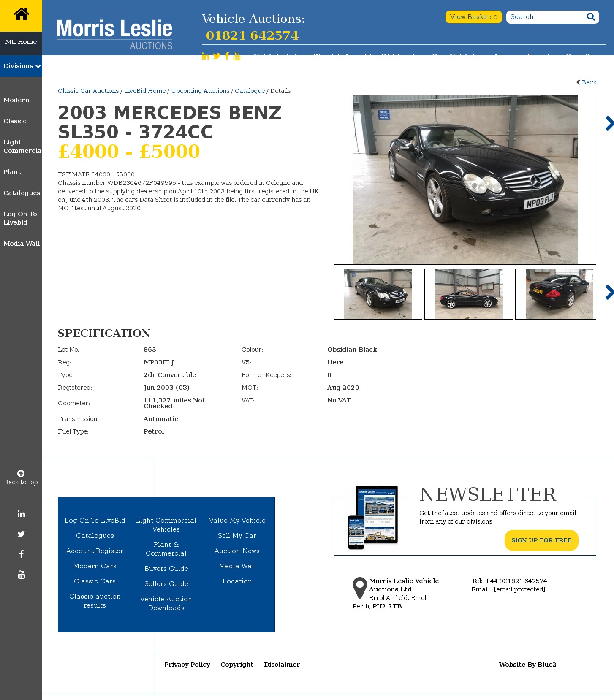Open Classic auction results link

(95, 601)
